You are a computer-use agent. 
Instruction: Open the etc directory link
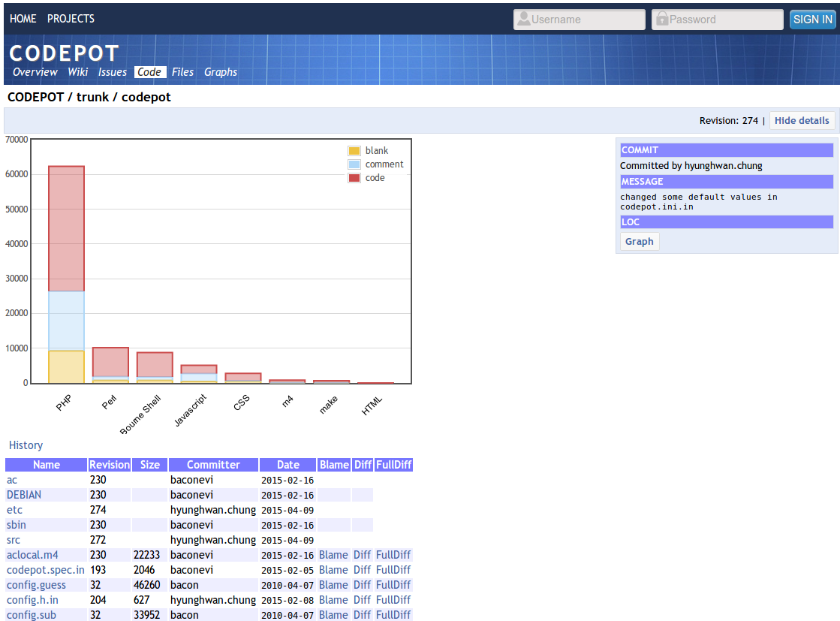point(15,510)
